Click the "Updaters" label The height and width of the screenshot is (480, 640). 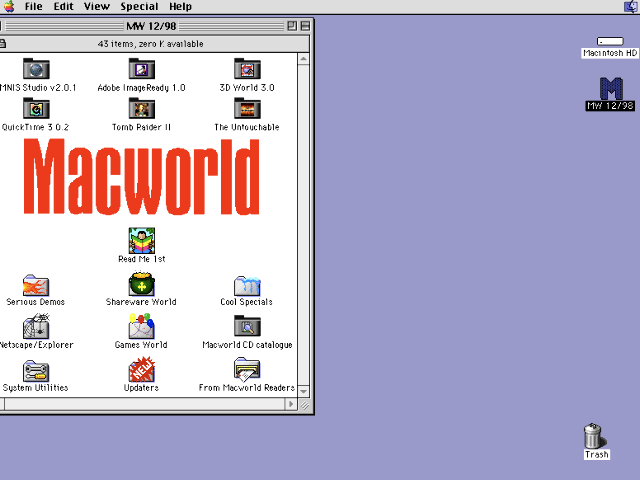[141, 388]
